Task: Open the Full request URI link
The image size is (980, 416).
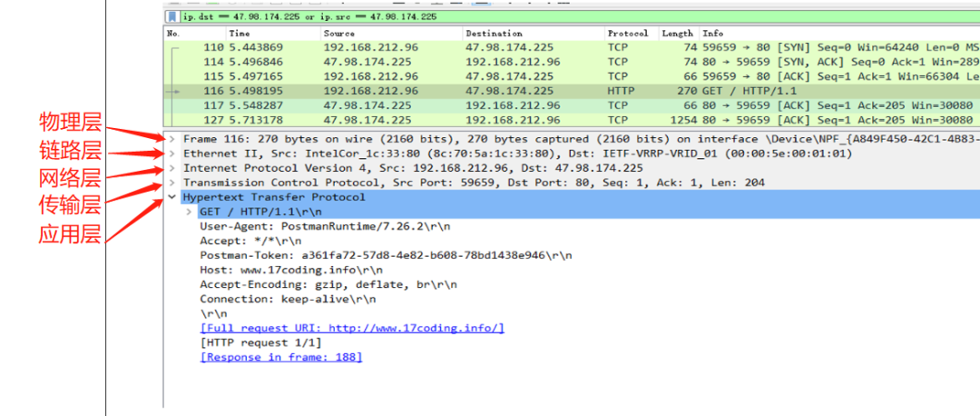Action: click(352, 328)
